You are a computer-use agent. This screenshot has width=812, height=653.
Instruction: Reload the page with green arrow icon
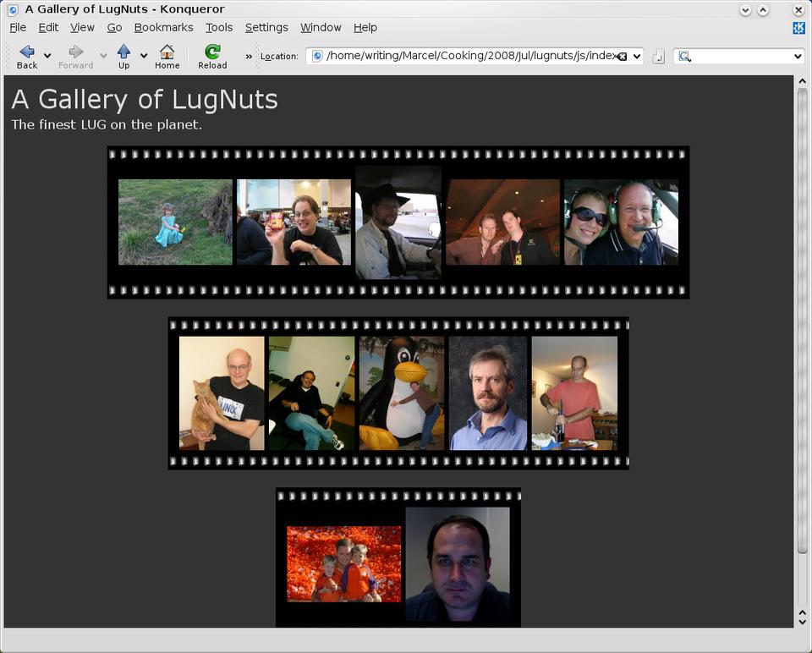tap(212, 52)
